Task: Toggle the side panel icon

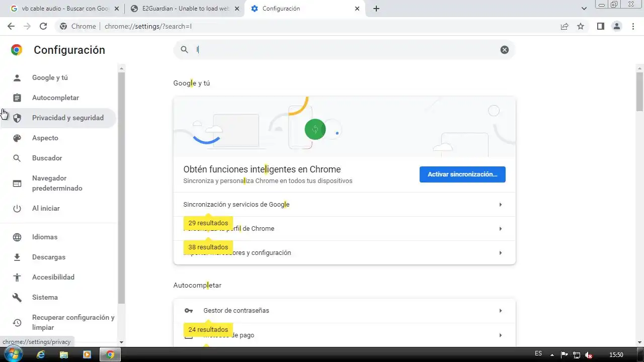Action: point(601,26)
